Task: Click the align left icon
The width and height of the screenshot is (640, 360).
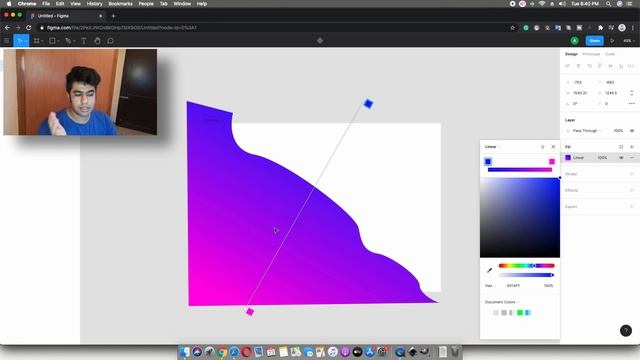Action: 568,66
